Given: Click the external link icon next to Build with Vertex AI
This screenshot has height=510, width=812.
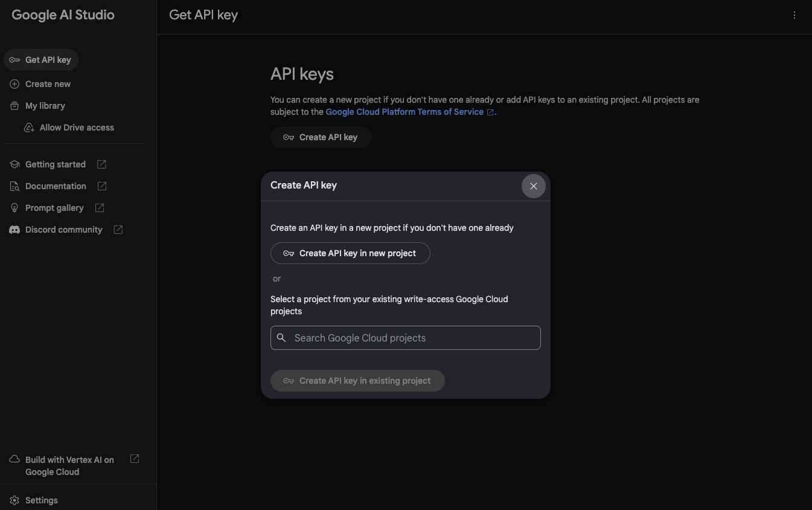Looking at the screenshot, I should pyautogui.click(x=135, y=459).
